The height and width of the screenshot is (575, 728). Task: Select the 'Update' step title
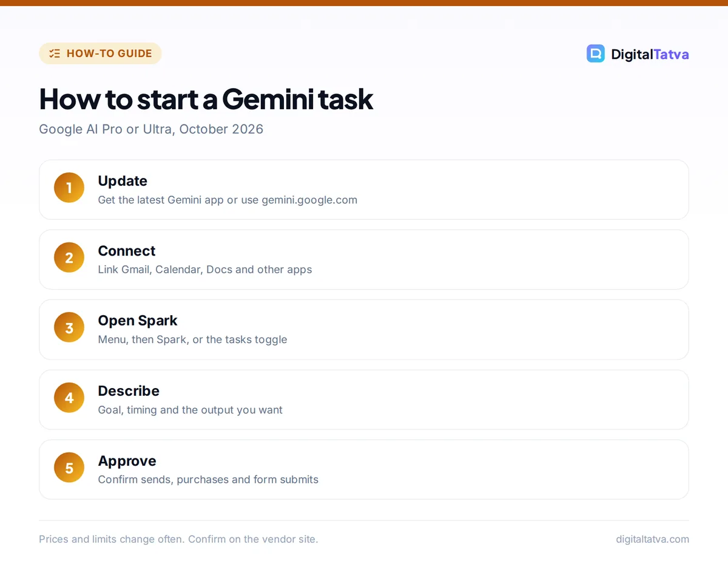pos(123,181)
